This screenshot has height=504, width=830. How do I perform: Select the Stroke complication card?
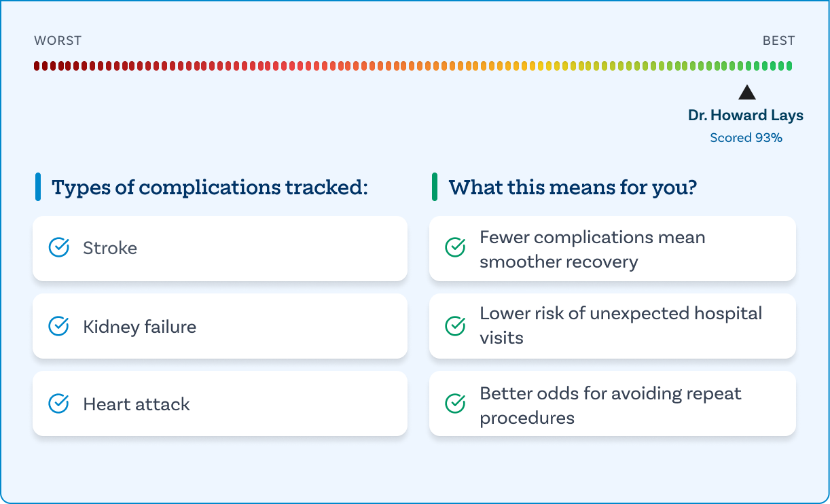(x=219, y=249)
